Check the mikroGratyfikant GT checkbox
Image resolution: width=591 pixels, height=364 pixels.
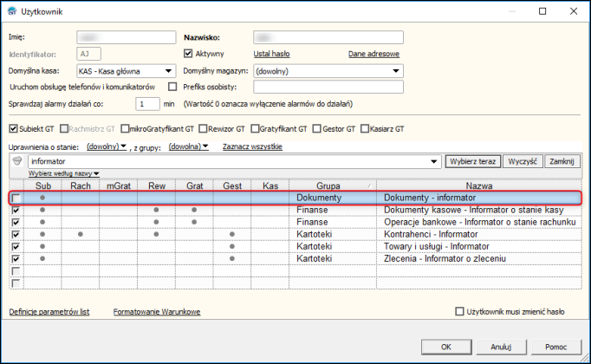coord(125,129)
